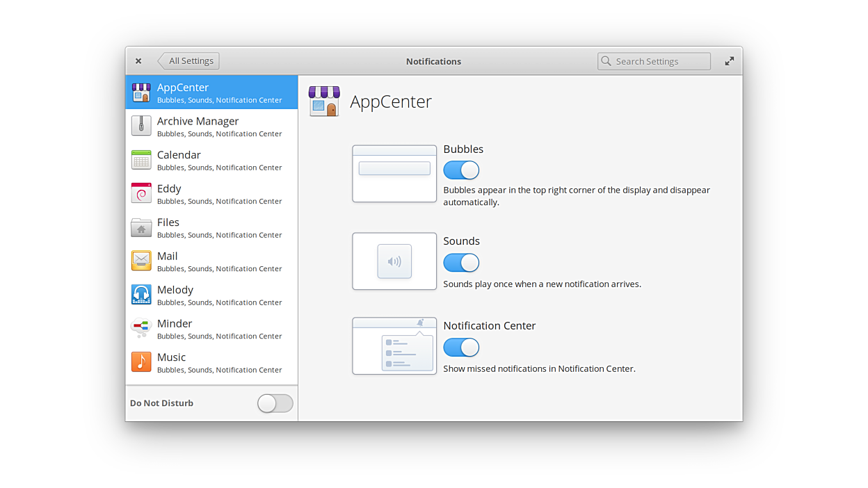Viewport: 868px width, 488px height.
Task: Maximize window using expand arrows icon
Action: (729, 61)
